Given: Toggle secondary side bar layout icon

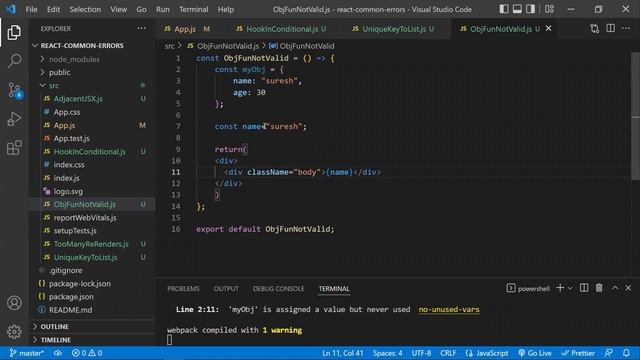Looking at the screenshot, I should pos(530,9).
